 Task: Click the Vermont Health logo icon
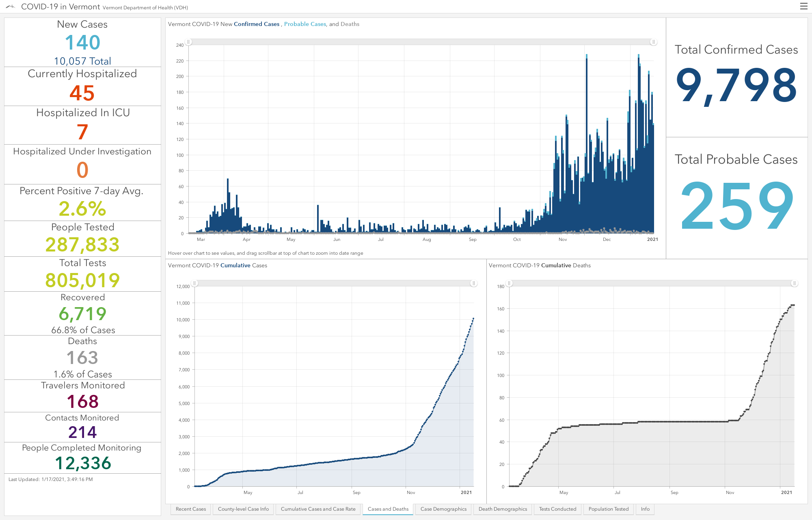click(x=11, y=6)
